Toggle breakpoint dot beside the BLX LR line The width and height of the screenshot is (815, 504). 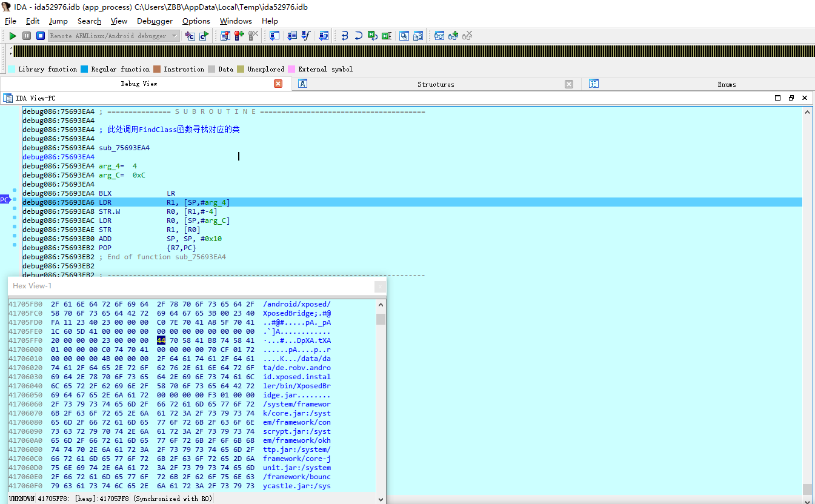pos(15,190)
